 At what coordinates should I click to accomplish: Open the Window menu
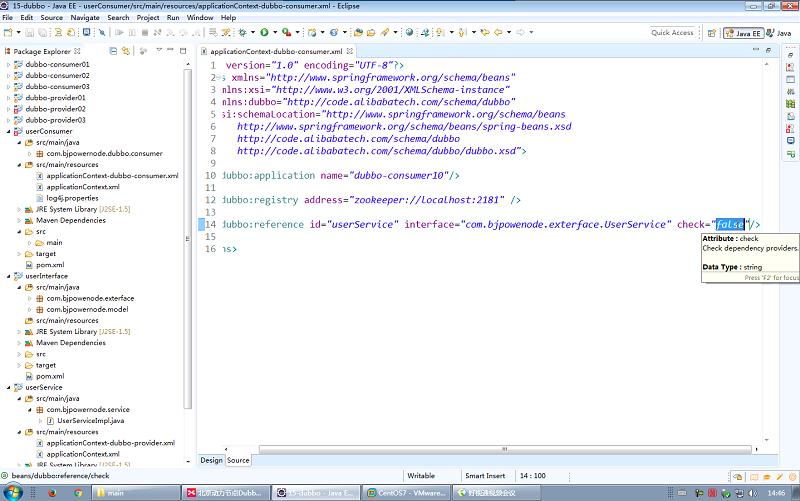pos(199,17)
